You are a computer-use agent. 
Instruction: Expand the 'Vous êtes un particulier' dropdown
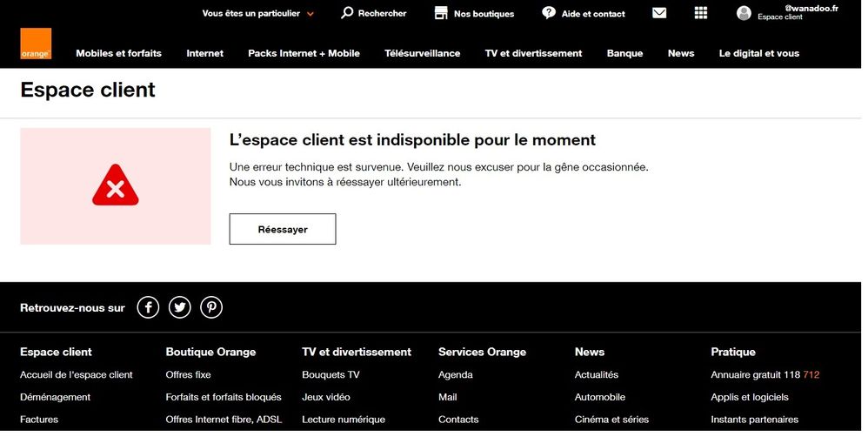258,14
